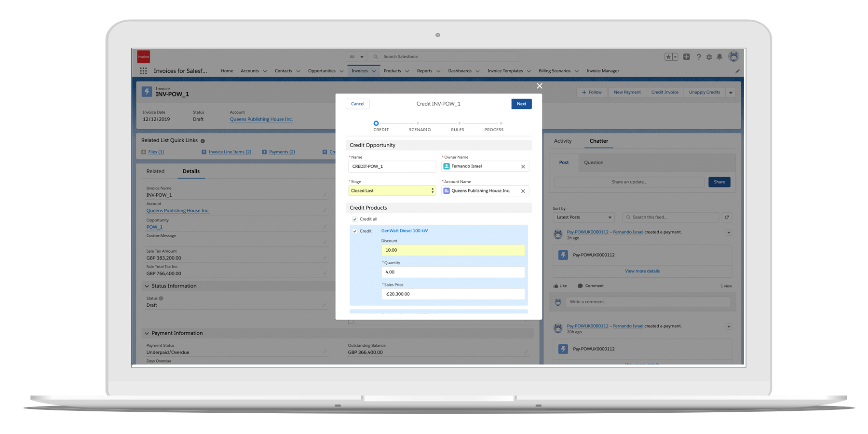This screenshot has height=434, width=868.
Task: Clear the Owner Name Fernando Israel
Action: click(x=523, y=166)
